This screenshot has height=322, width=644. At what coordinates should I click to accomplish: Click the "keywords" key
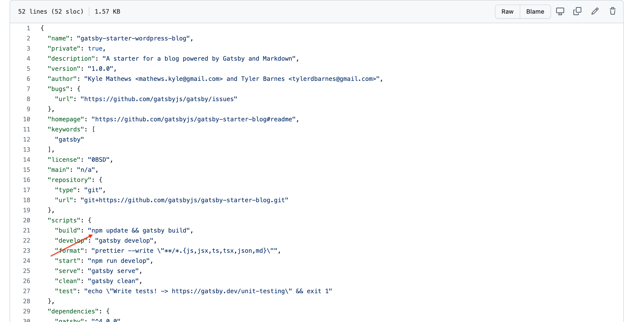66,129
